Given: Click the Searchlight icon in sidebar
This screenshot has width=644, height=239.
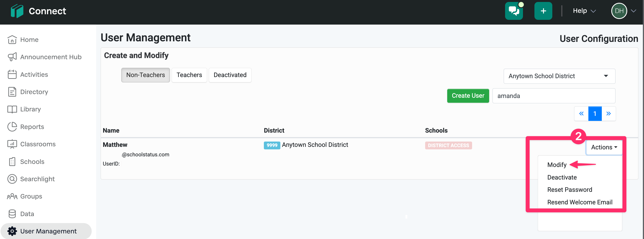Looking at the screenshot, I should pyautogui.click(x=12, y=179).
